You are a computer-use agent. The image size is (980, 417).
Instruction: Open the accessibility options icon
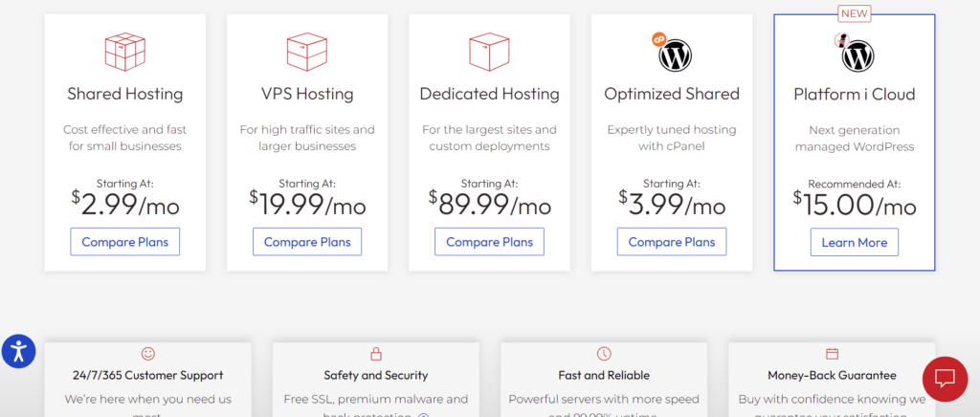pos(19,351)
